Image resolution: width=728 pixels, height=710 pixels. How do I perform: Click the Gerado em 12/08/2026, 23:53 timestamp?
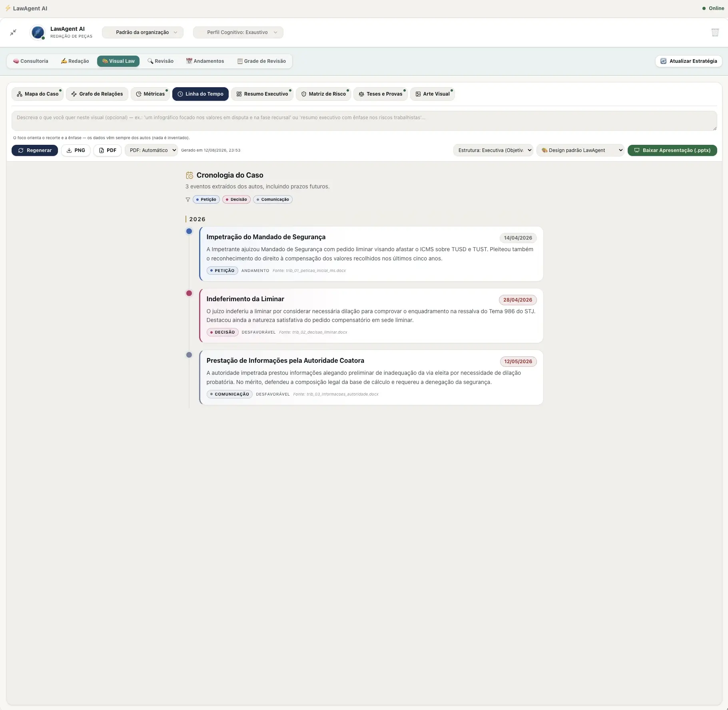click(211, 150)
